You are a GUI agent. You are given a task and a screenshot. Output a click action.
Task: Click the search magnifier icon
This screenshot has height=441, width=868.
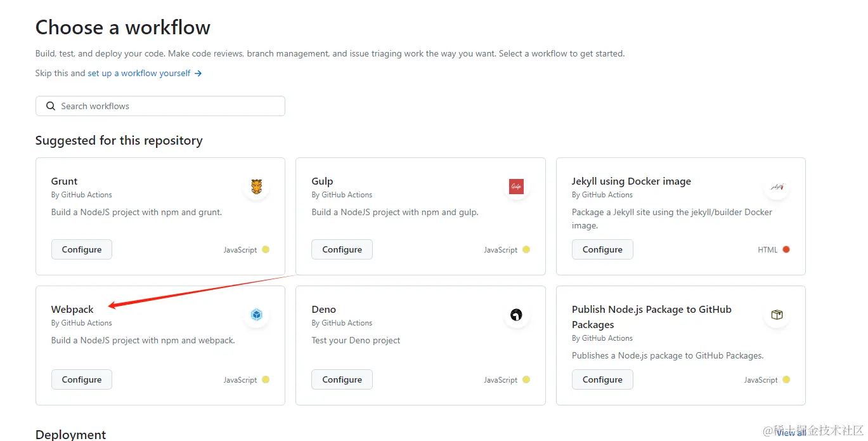coord(51,106)
